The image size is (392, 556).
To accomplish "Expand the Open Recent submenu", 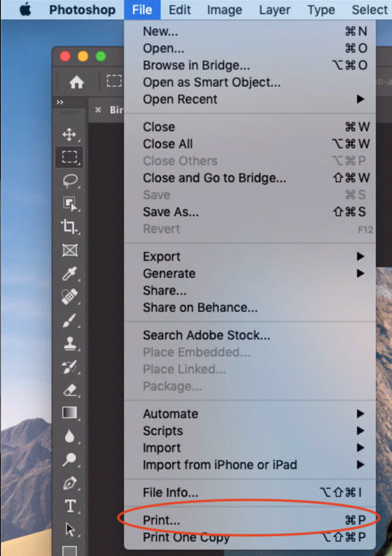I will pos(250,99).
